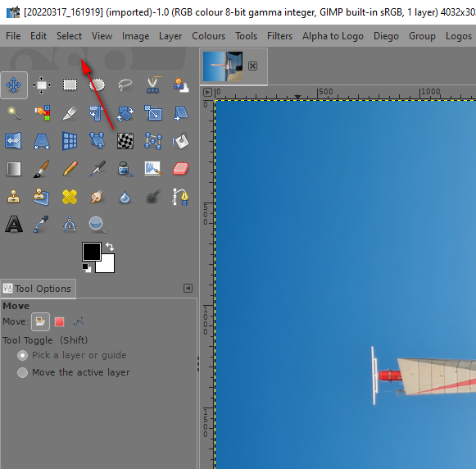Pick the Colour Picker eyedropper tool
The width and height of the screenshot is (476, 469).
42,225
